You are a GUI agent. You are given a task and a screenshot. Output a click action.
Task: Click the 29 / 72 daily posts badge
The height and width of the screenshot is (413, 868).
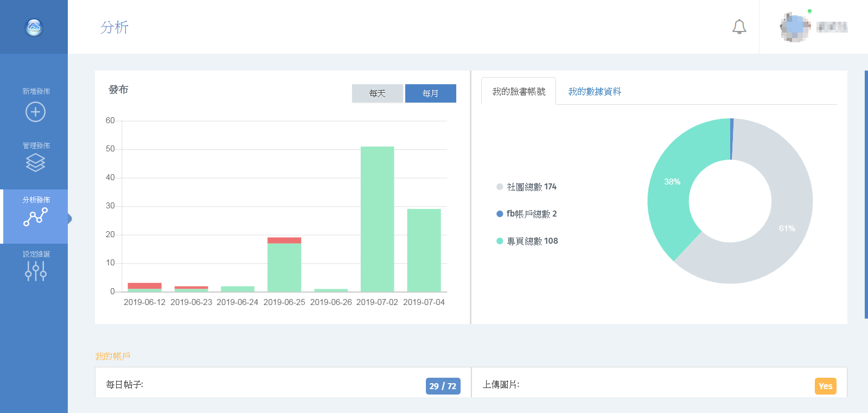tap(443, 386)
